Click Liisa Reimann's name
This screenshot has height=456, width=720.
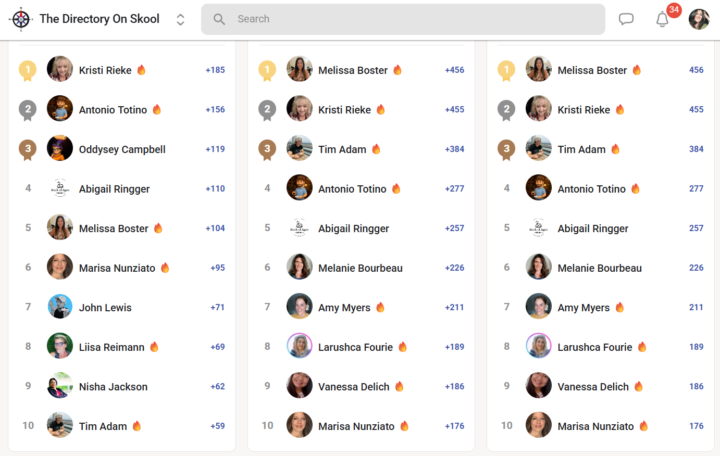click(111, 347)
